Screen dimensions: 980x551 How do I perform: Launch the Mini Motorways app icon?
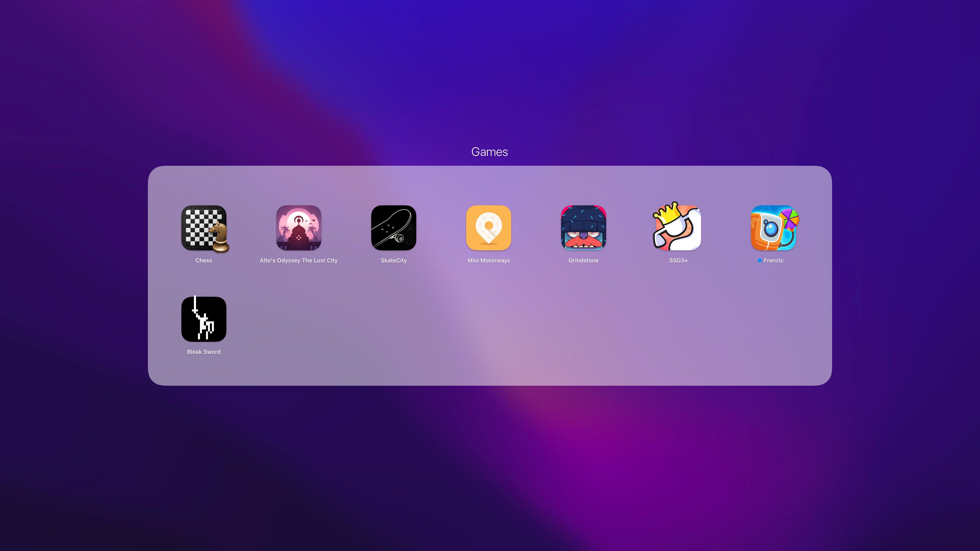tap(488, 228)
